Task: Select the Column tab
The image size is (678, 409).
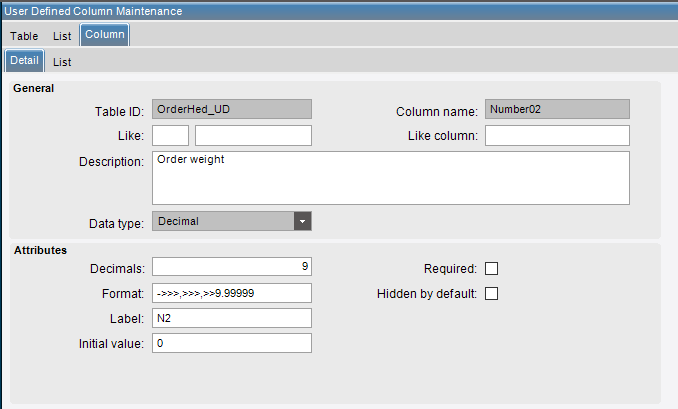Action: tap(104, 35)
